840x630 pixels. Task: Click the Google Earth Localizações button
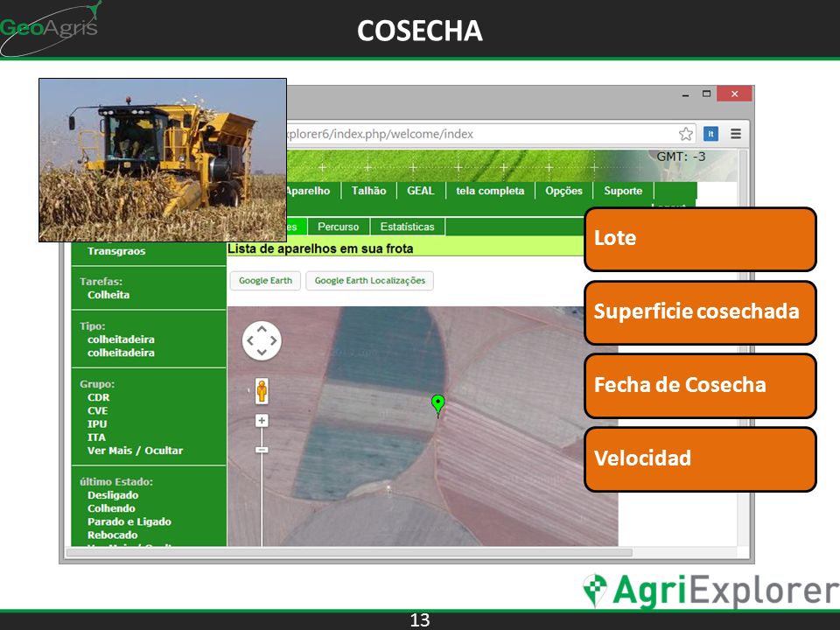point(369,281)
